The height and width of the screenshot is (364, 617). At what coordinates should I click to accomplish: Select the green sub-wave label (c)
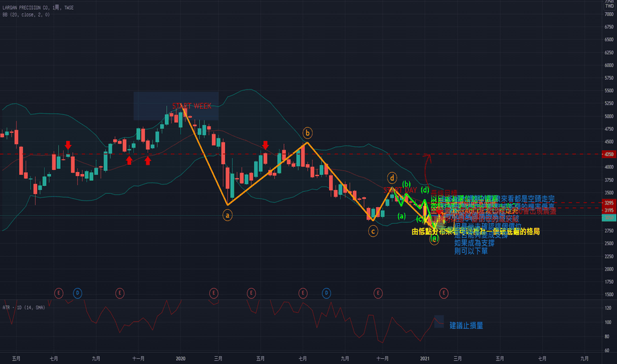[420, 219]
